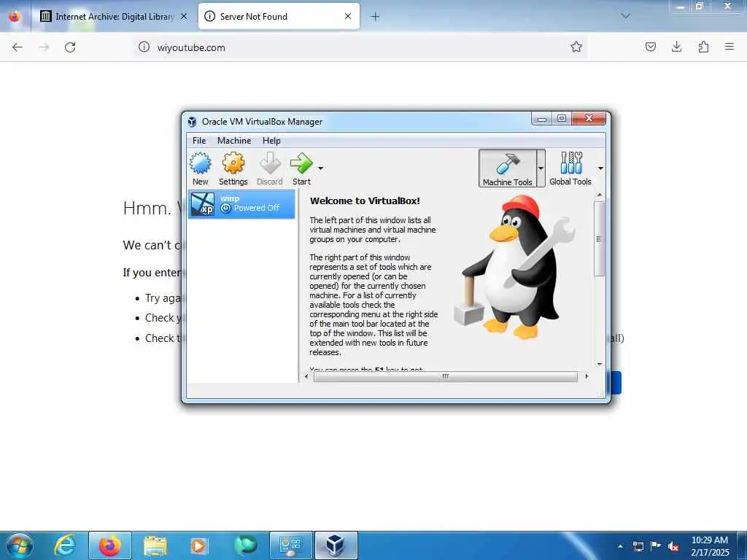Show hidden system tray icons
747x560 pixels.
click(620, 546)
